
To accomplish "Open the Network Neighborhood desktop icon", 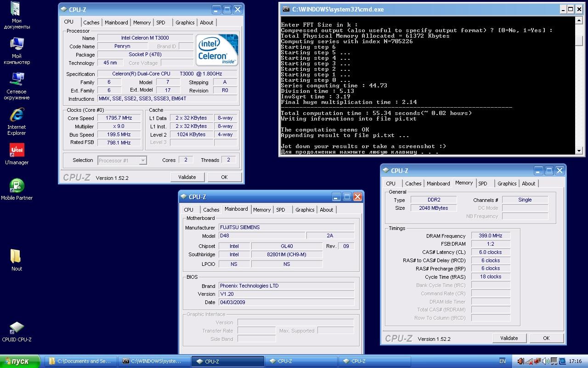I will (17, 86).
